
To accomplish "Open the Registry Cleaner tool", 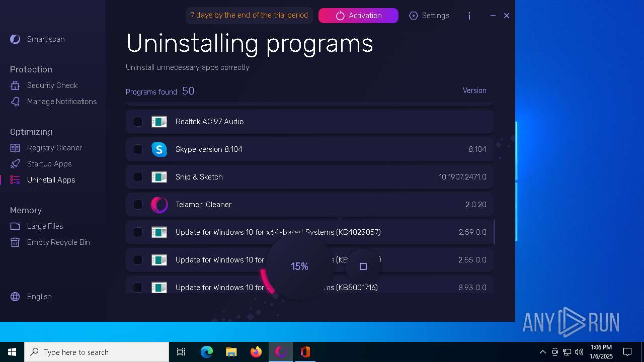I will [x=46, y=148].
